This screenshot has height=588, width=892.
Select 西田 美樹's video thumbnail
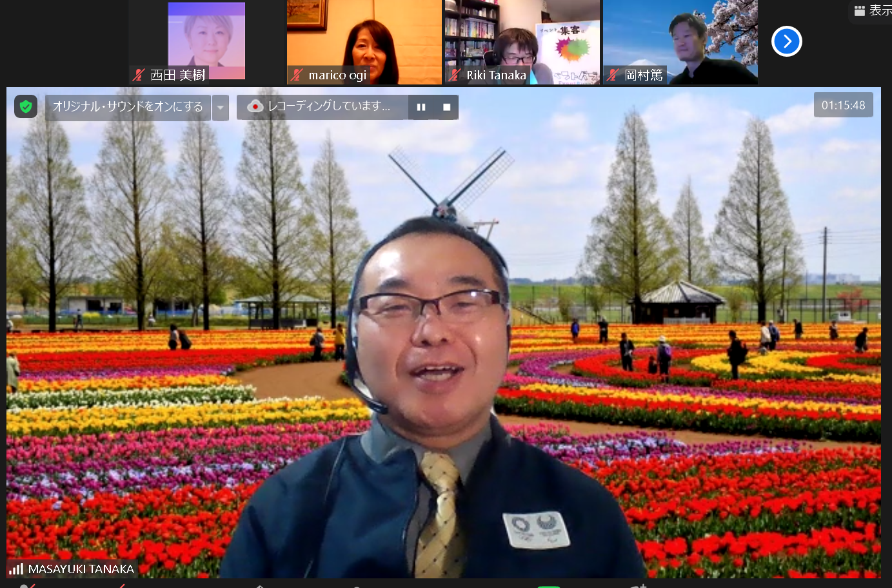coord(206,35)
